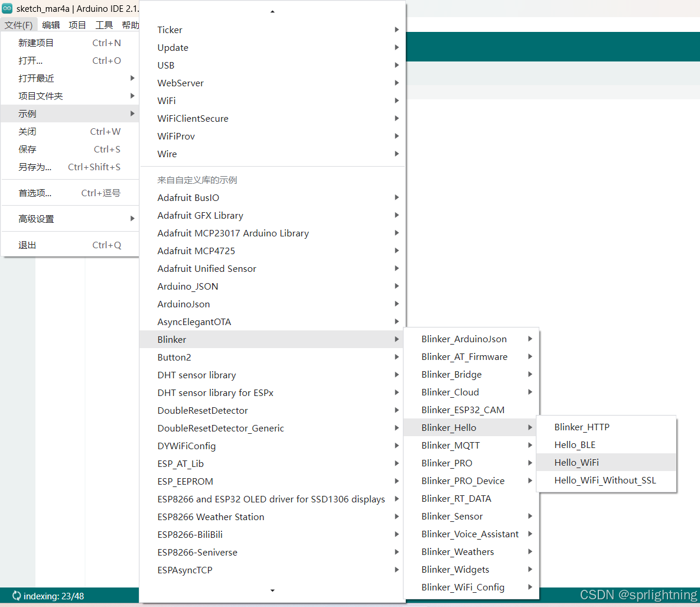Click the indexing progress spinner icon
The image size is (700, 607).
17,596
